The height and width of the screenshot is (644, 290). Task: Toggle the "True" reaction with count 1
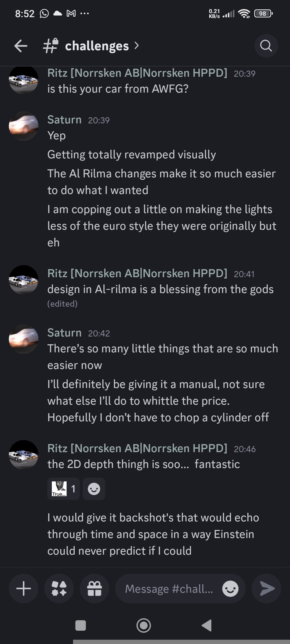(63, 489)
